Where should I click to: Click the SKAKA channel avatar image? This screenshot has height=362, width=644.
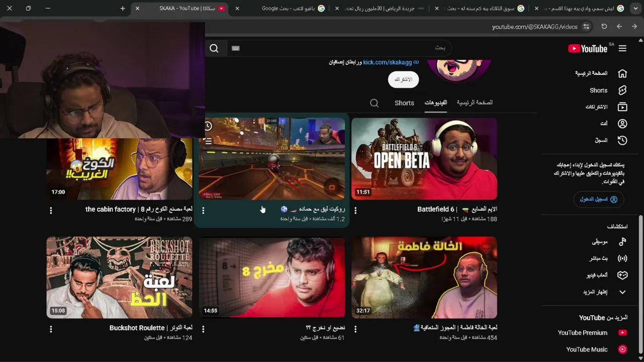pyautogui.click(x=459, y=71)
